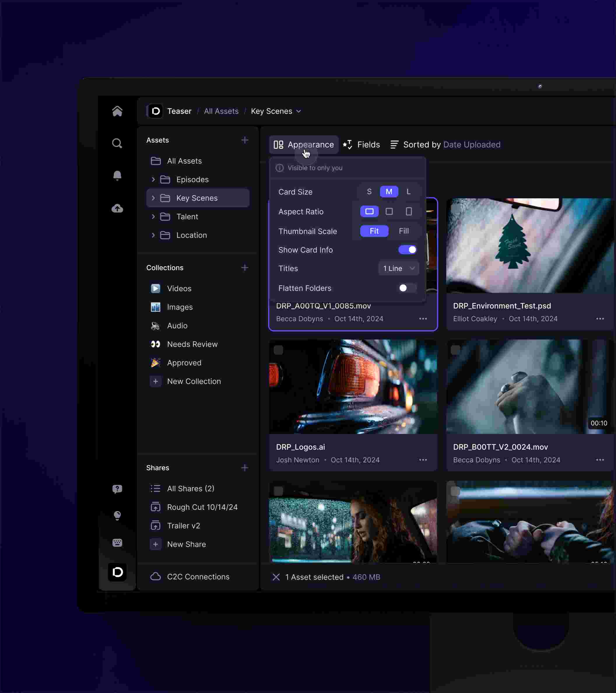
Task: Open Sorted by Date Uploaded menu
Action: click(445, 145)
